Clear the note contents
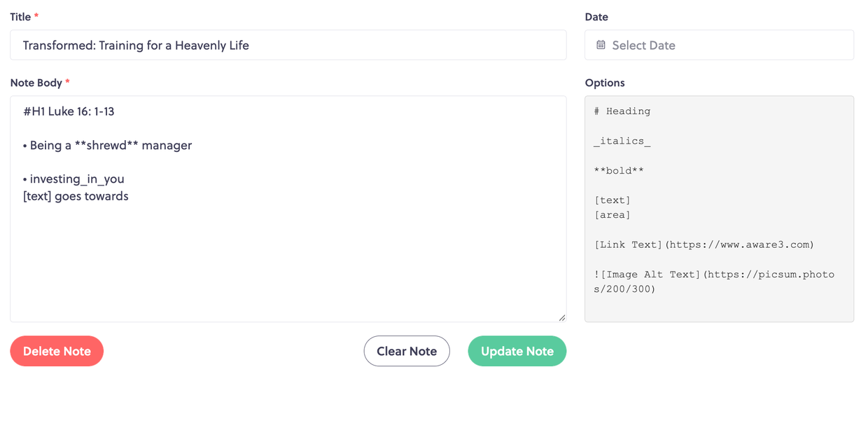 point(407,351)
